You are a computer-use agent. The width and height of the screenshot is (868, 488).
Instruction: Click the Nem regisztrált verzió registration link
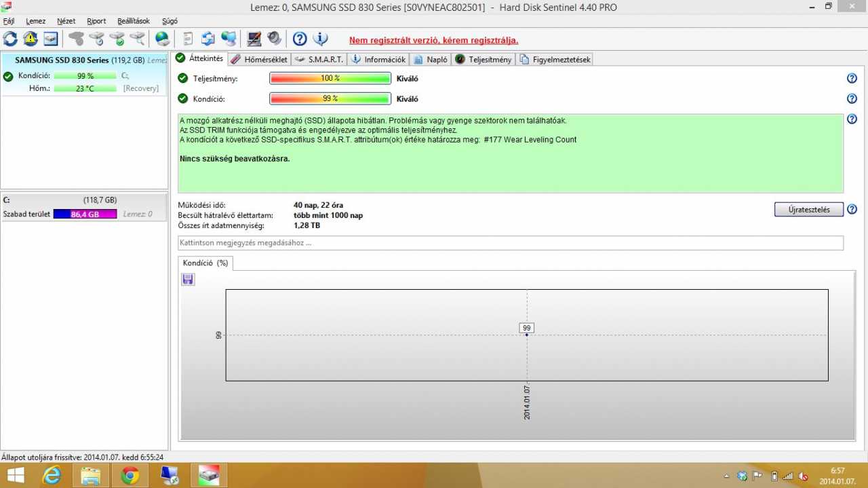[434, 40]
